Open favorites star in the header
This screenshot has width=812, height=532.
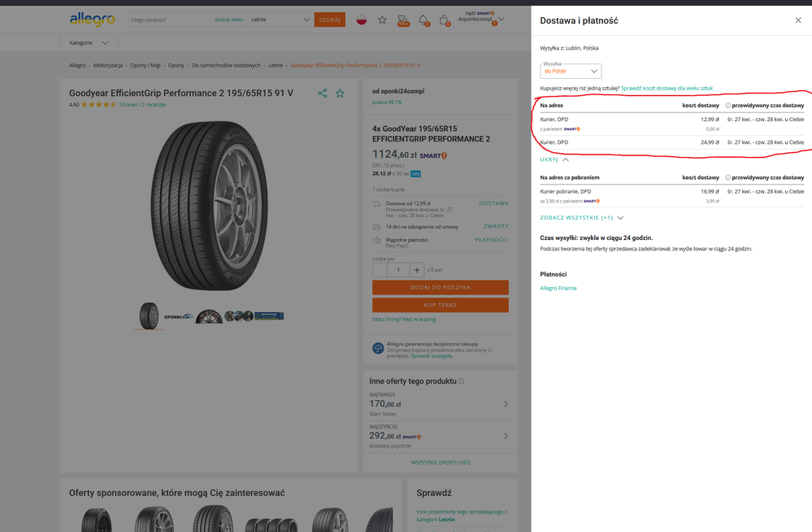(x=382, y=20)
